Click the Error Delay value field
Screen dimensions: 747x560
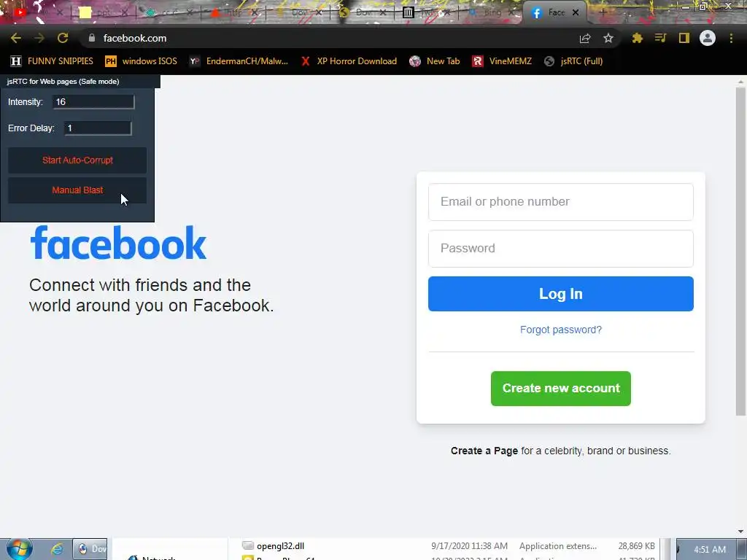(98, 128)
